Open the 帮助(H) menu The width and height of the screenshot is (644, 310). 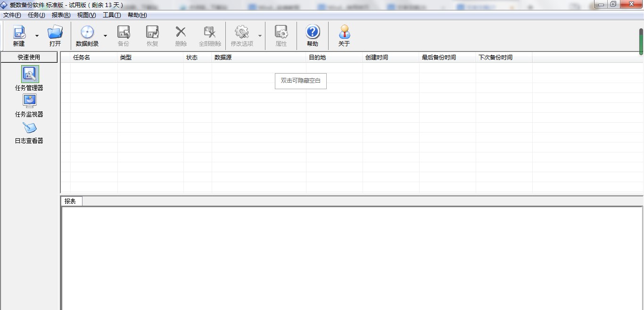(x=137, y=15)
